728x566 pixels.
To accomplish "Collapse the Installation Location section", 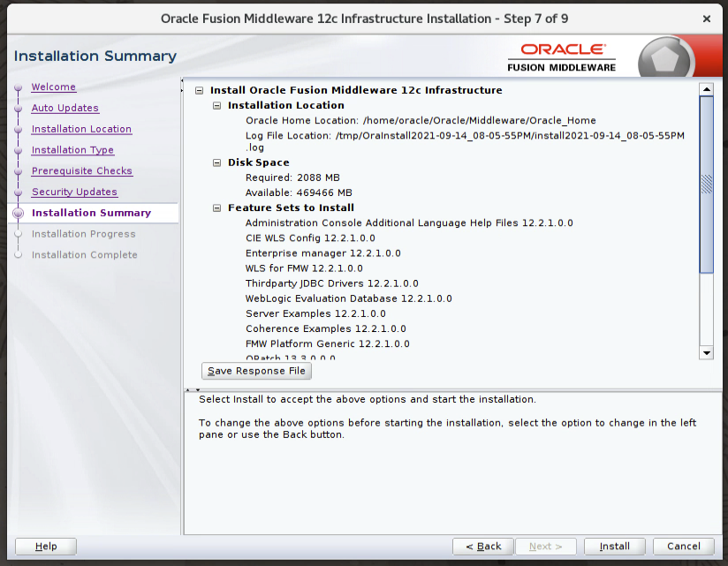I will click(x=216, y=106).
